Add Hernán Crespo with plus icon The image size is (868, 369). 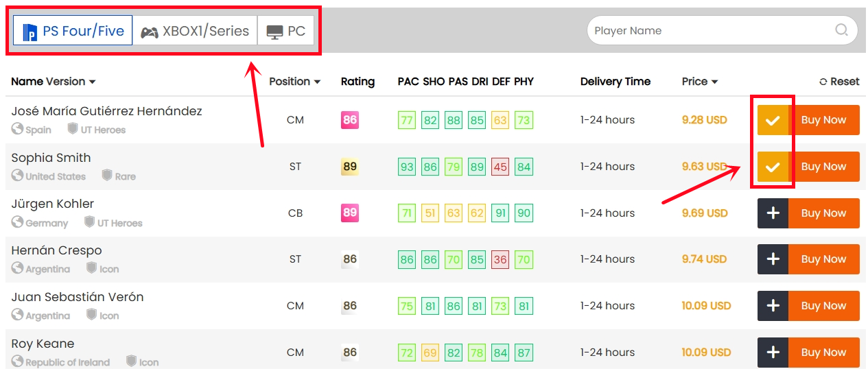pyautogui.click(x=773, y=259)
